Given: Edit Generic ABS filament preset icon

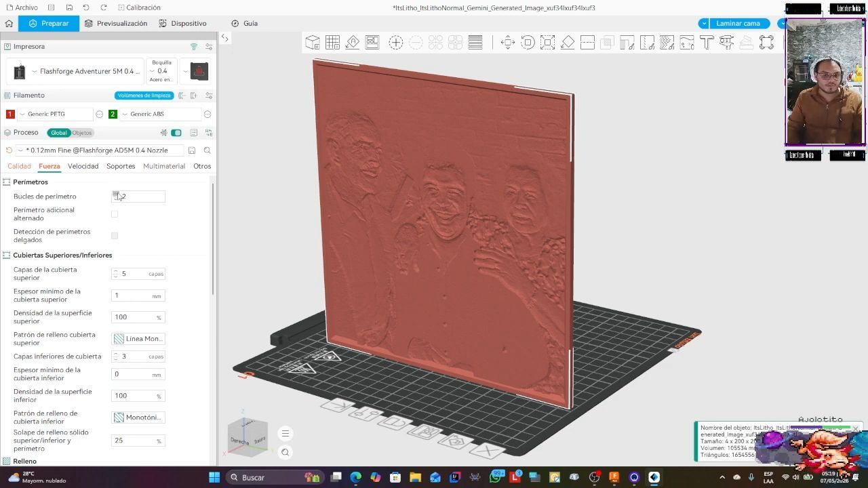Looking at the screenshot, I should 208,114.
